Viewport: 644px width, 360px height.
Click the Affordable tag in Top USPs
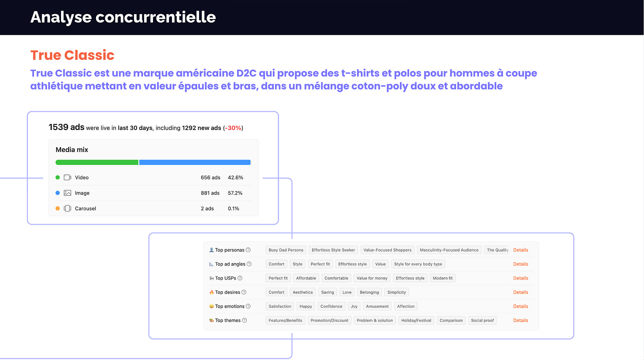(306, 278)
